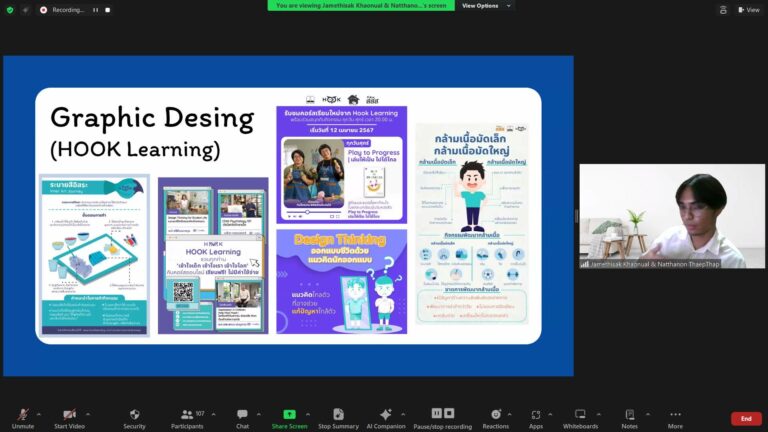The width and height of the screenshot is (768, 432).
Task: Expand the arrow next to Apps
Action: 550,414
